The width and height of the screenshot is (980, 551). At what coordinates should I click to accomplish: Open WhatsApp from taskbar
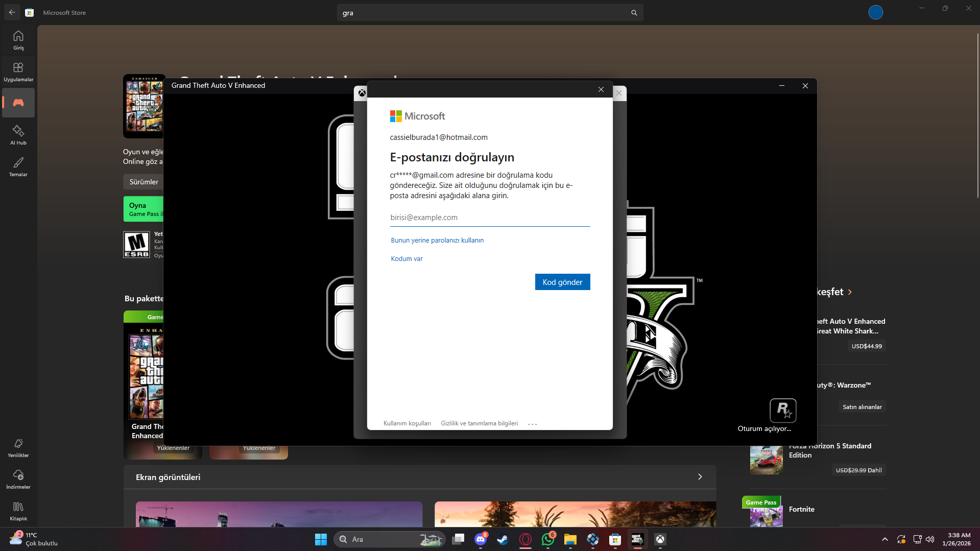(x=548, y=539)
